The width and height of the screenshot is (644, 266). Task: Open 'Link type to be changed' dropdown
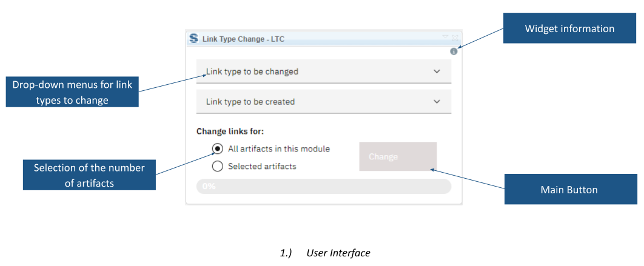324,71
